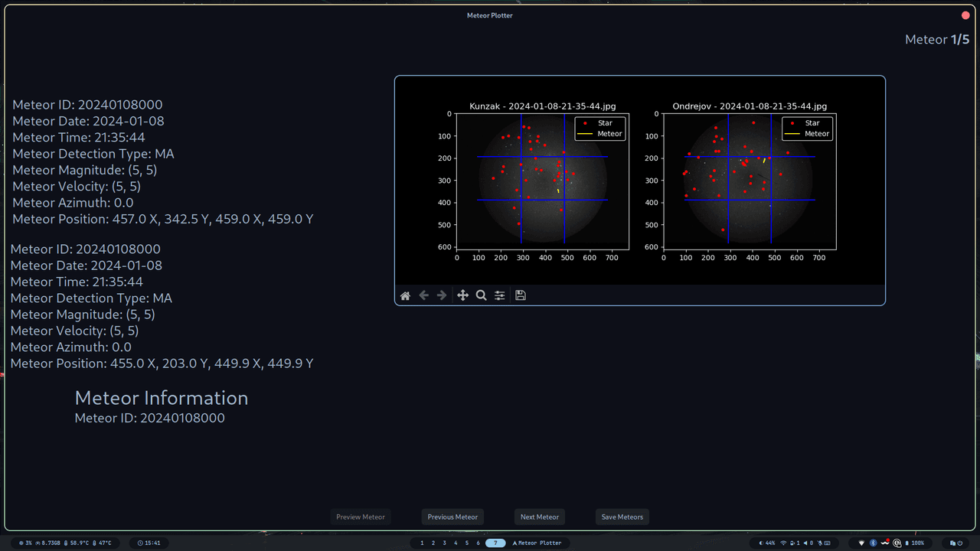The image size is (980, 551).
Task: Click the power icon in the taskbar
Action: click(960, 543)
